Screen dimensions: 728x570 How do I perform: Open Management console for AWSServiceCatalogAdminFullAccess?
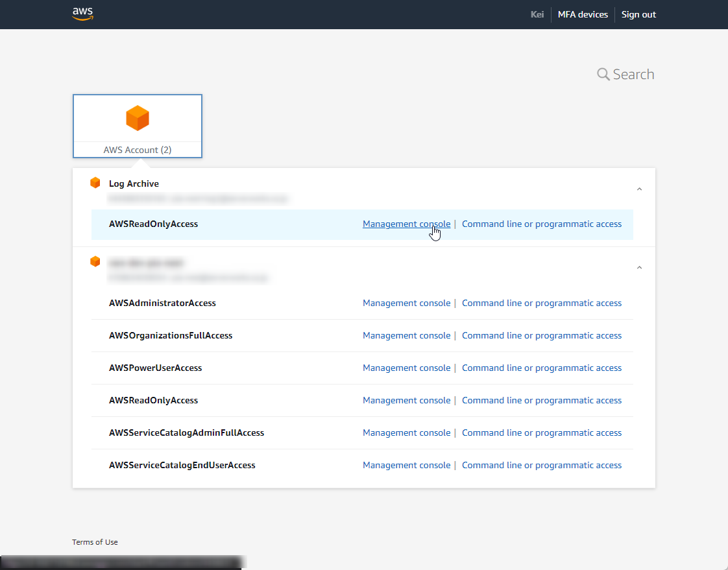point(406,433)
